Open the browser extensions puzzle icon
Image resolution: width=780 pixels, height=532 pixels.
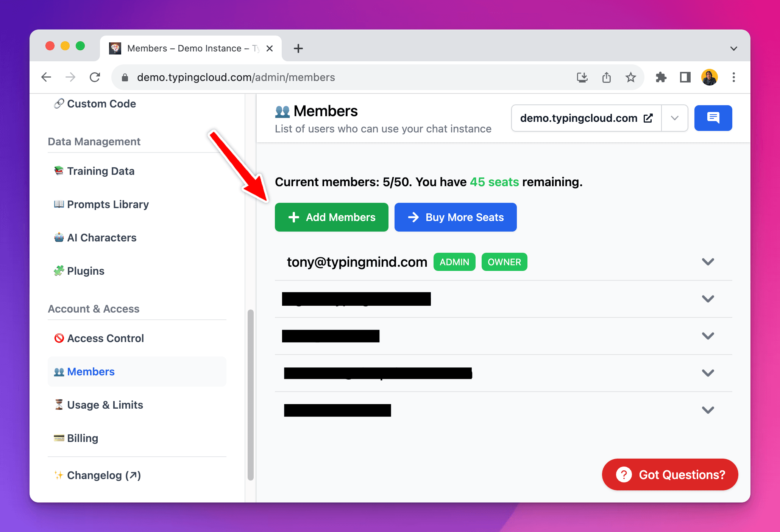[661, 77]
